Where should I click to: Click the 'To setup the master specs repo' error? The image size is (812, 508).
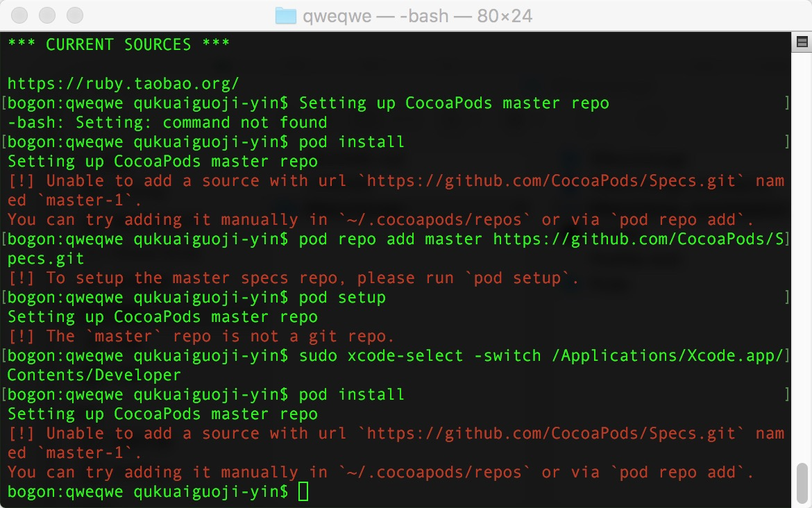click(294, 278)
